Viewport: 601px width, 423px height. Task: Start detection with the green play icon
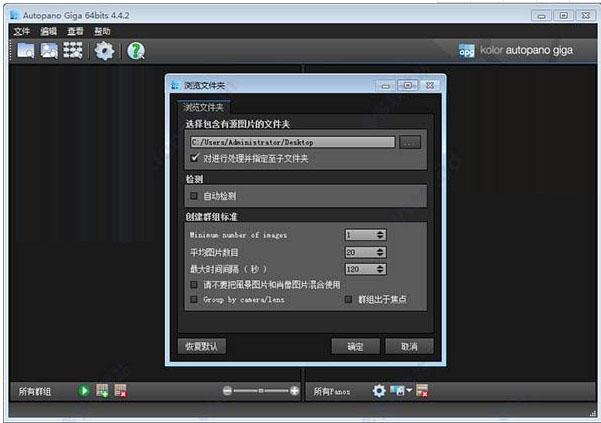[x=84, y=391]
